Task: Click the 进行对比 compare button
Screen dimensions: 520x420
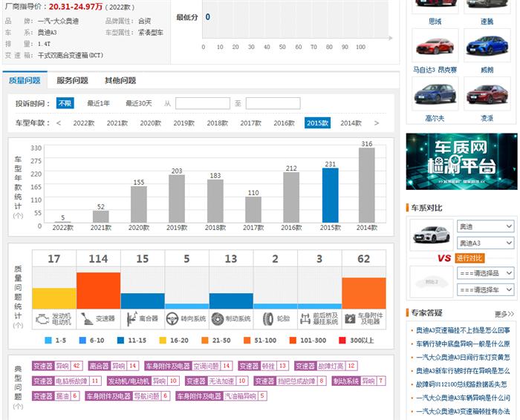Action: tap(469, 258)
